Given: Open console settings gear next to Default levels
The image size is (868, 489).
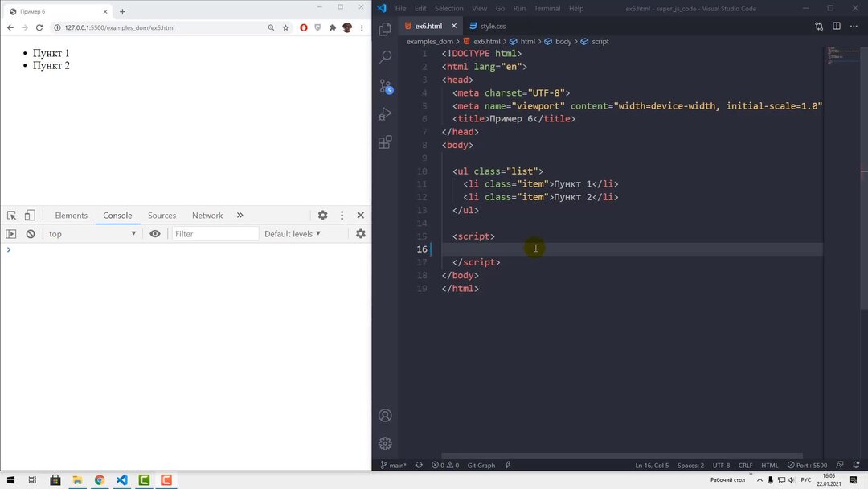Looking at the screenshot, I should (361, 234).
